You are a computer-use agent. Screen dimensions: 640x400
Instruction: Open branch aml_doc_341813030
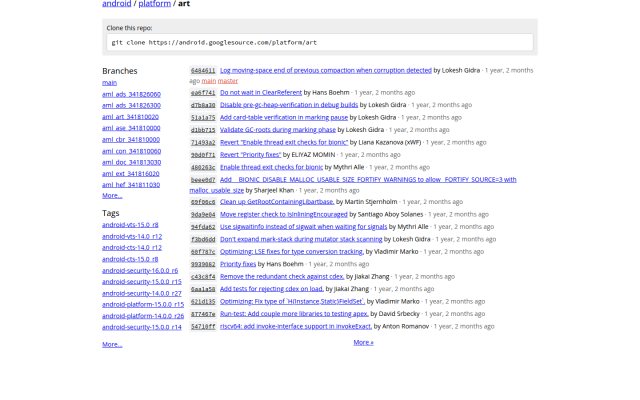(131, 162)
